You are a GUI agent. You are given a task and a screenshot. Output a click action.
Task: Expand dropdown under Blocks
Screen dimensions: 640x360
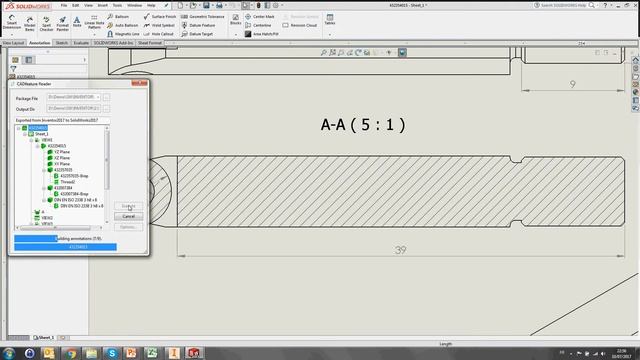(x=236, y=35)
